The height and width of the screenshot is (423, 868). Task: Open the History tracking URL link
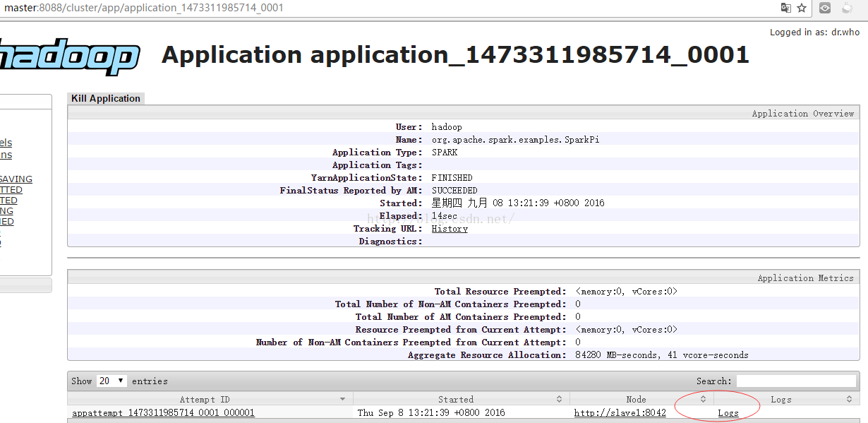(x=450, y=229)
